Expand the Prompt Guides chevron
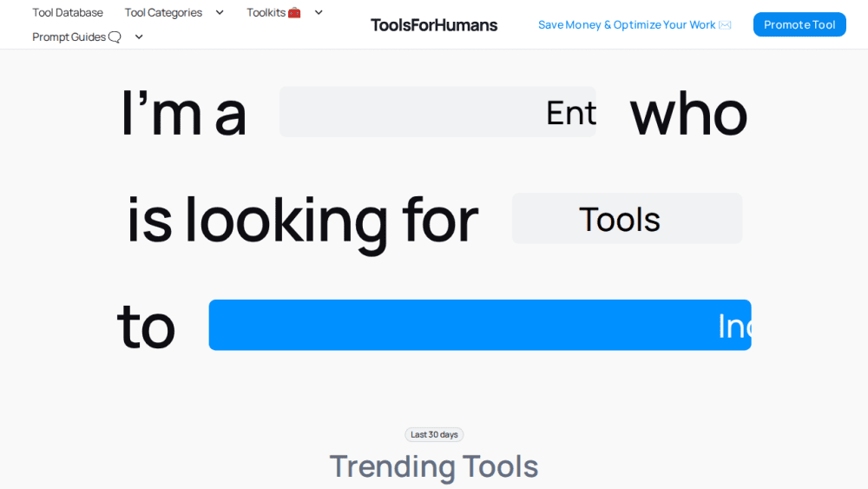 click(x=139, y=36)
